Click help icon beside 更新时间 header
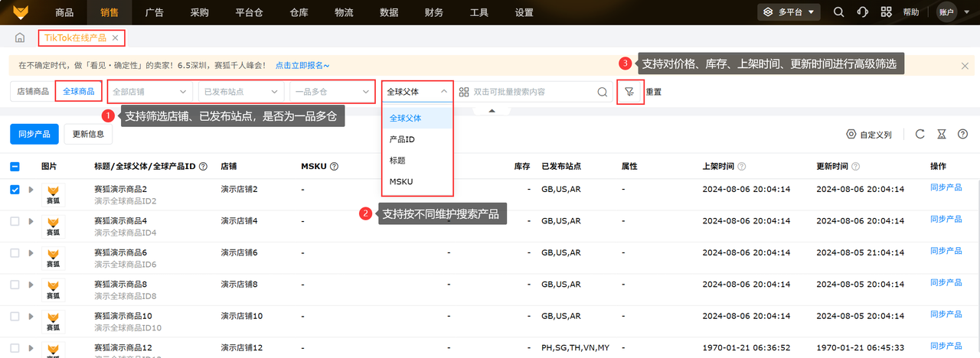The height and width of the screenshot is (358, 980). (855, 166)
